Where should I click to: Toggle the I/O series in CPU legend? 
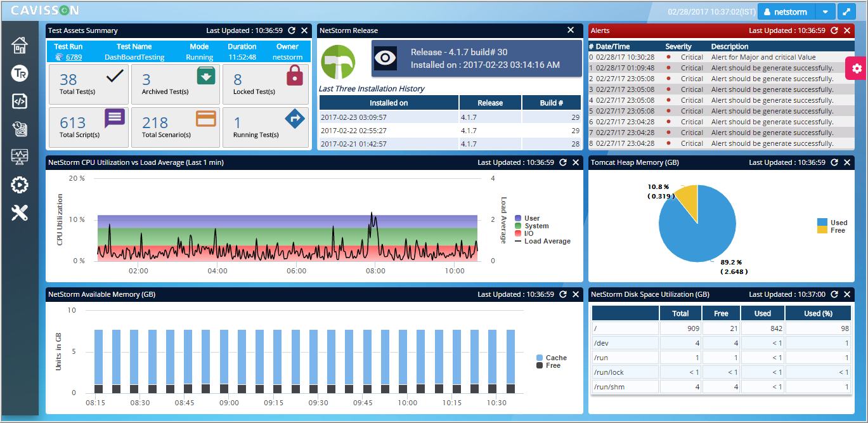pyautogui.click(x=524, y=233)
